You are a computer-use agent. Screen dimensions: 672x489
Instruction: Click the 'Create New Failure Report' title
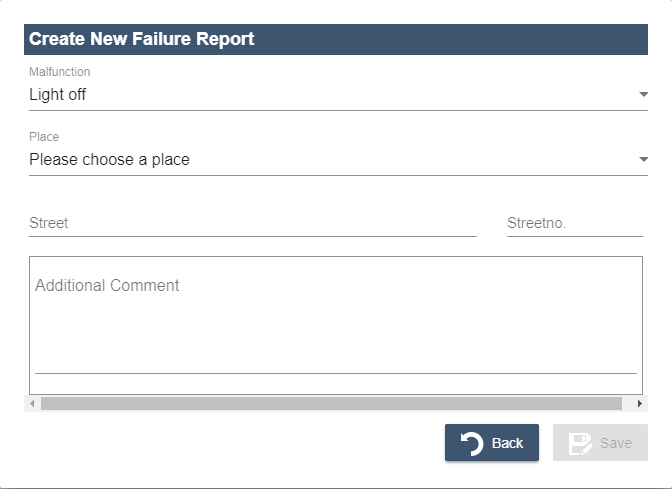pyautogui.click(x=141, y=40)
